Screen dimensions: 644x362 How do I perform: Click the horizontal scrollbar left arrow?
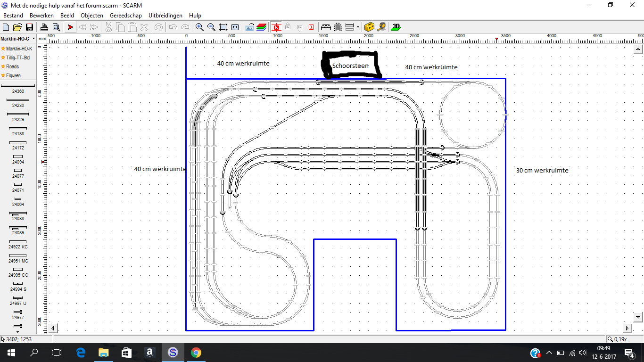point(53,328)
